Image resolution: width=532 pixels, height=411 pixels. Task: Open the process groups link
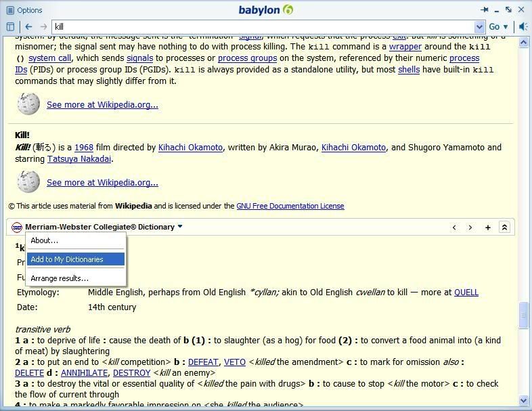click(x=247, y=58)
